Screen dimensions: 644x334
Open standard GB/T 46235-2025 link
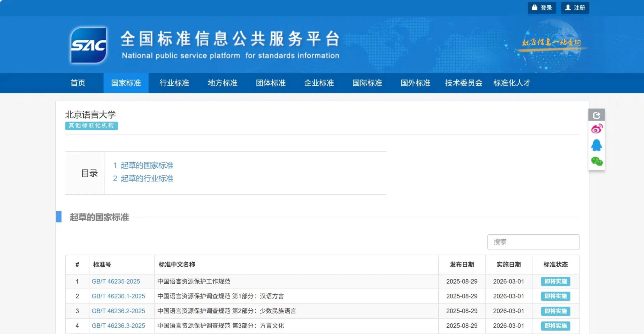[x=116, y=281]
